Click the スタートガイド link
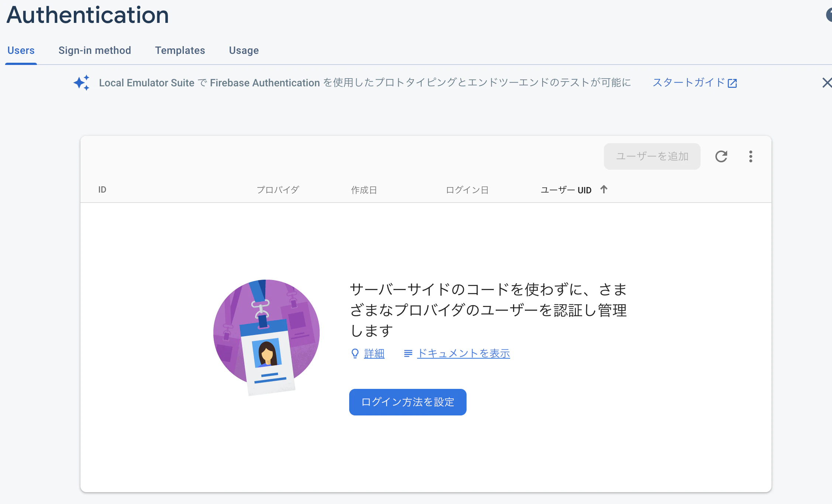This screenshot has height=504, width=832. 689,83
